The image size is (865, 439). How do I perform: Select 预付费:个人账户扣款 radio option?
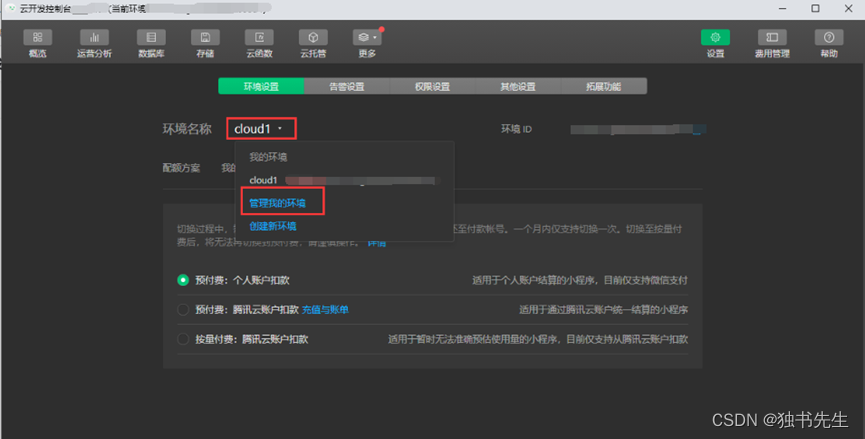coord(183,280)
